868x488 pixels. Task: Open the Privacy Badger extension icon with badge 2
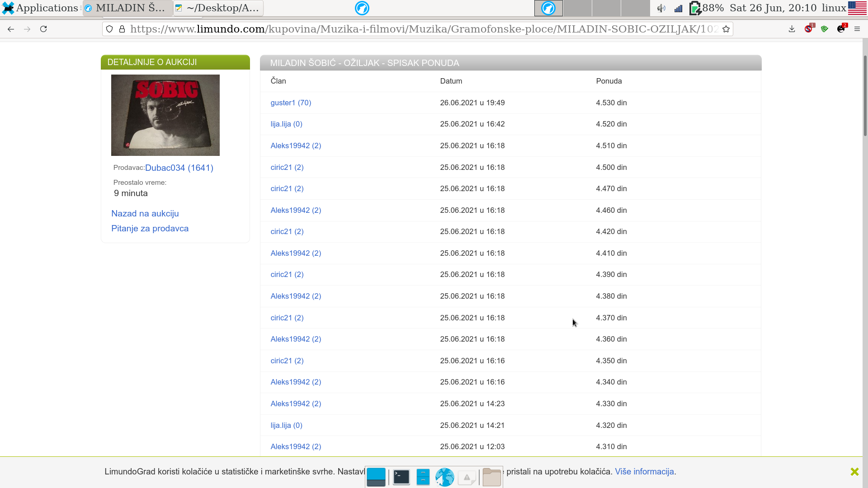coord(841,29)
